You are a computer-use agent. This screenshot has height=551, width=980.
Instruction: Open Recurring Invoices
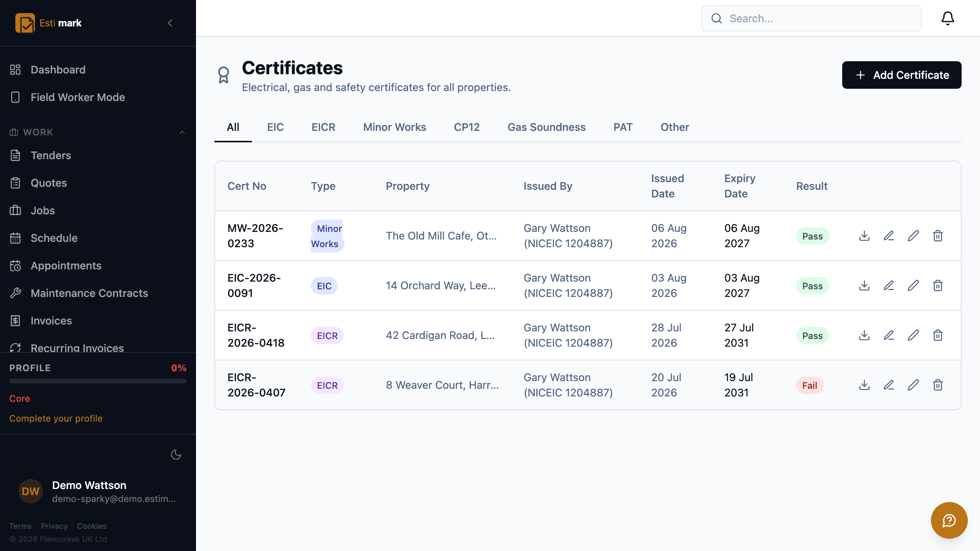pos(98,347)
